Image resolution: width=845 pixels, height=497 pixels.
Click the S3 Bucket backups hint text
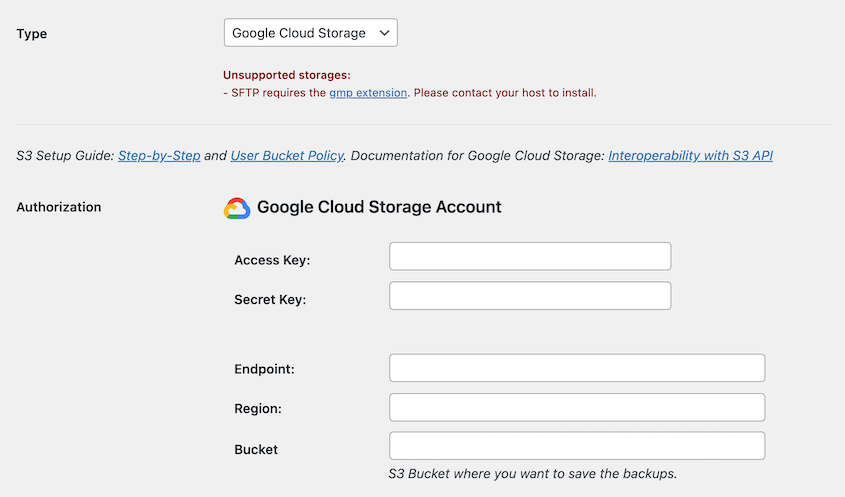point(532,474)
